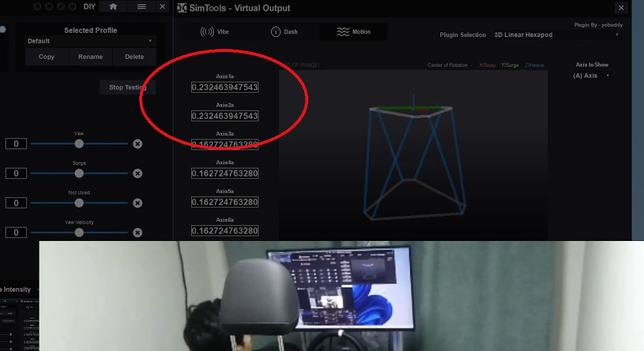644x351 pixels.
Task: Close the SimTools Virtual Output window
Action: coord(621,7)
